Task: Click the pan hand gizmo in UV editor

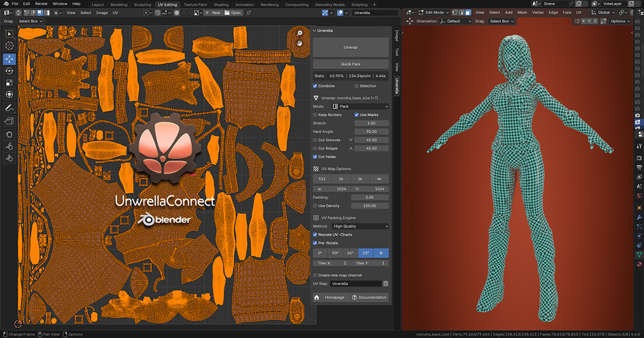Action: tap(299, 43)
